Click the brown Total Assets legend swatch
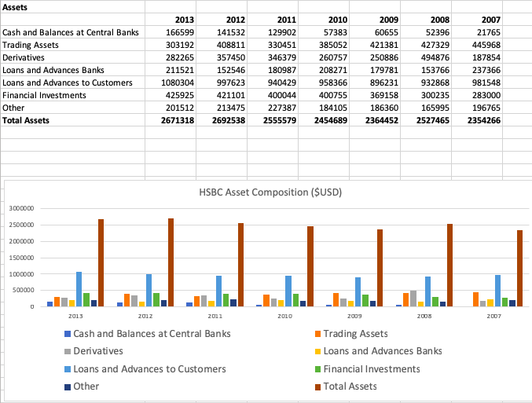Viewport: 532px width, 403px height. 317,387
